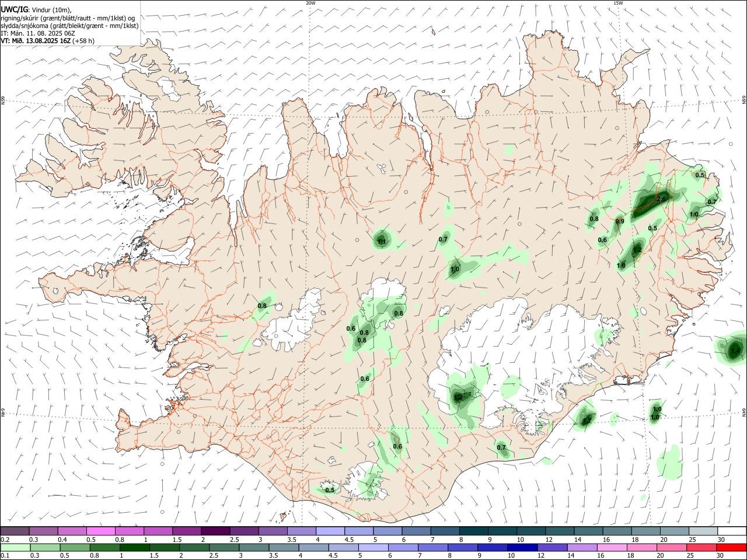
Task: Choose the violet swatch at 12 in the lower legend row
Action: tap(551, 547)
